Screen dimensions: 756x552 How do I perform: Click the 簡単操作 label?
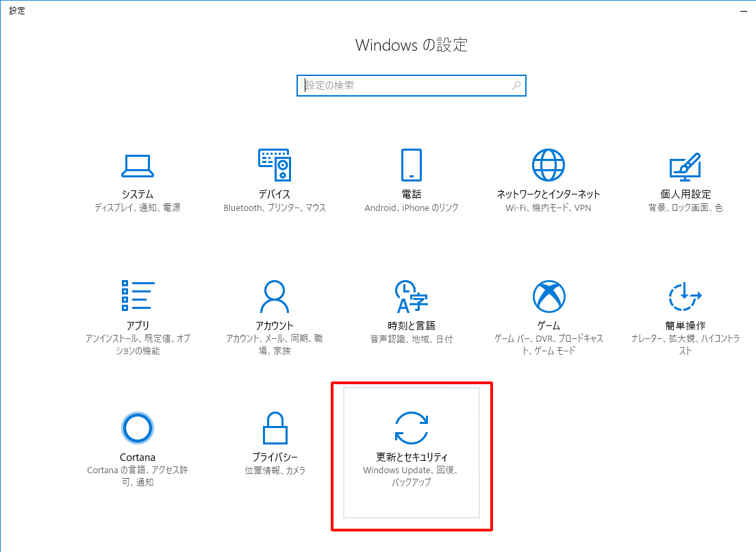[685, 325]
